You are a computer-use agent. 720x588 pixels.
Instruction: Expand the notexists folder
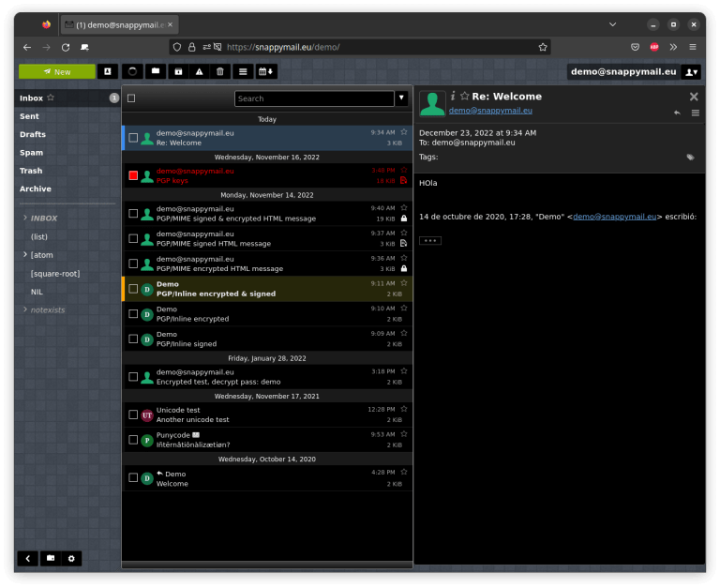(x=24, y=309)
